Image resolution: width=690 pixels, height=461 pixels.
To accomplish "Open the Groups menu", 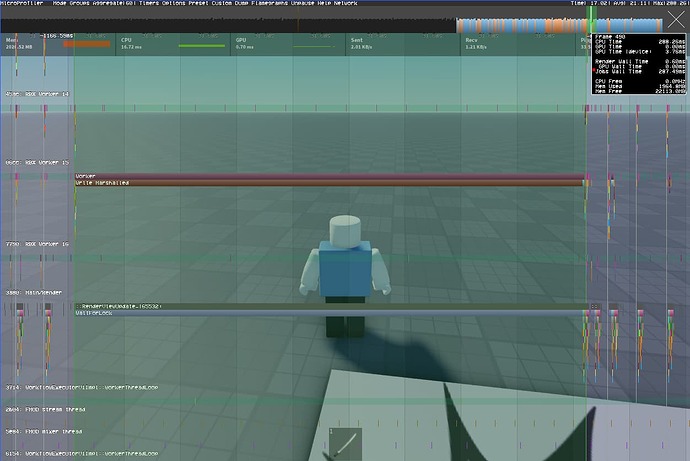I will (x=79, y=3).
